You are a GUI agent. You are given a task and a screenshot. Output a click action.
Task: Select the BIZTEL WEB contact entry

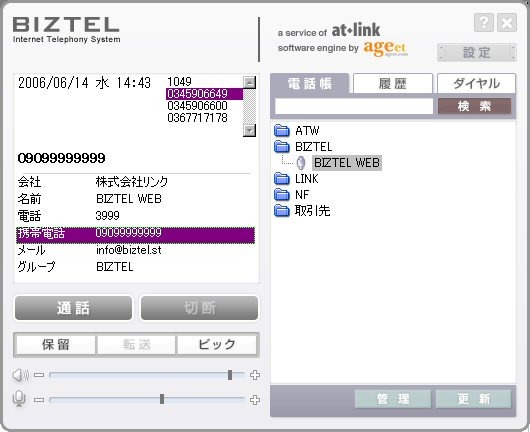pos(347,163)
